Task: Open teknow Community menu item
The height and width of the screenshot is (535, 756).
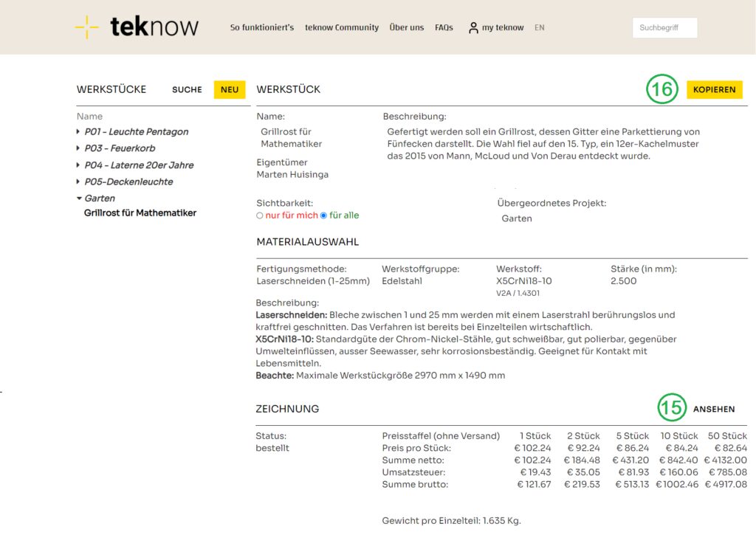Action: coord(341,27)
